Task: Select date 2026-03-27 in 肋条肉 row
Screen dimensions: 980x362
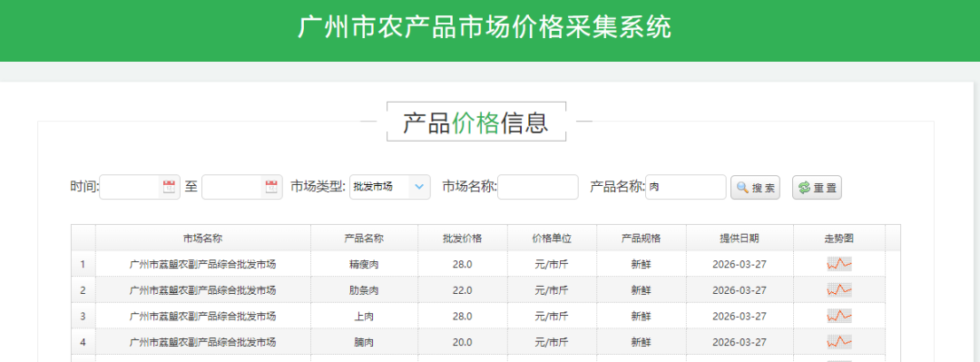Action: point(740,290)
